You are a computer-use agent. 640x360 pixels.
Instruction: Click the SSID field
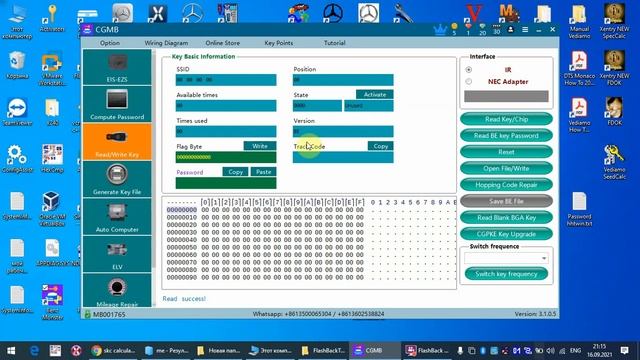tap(226, 80)
